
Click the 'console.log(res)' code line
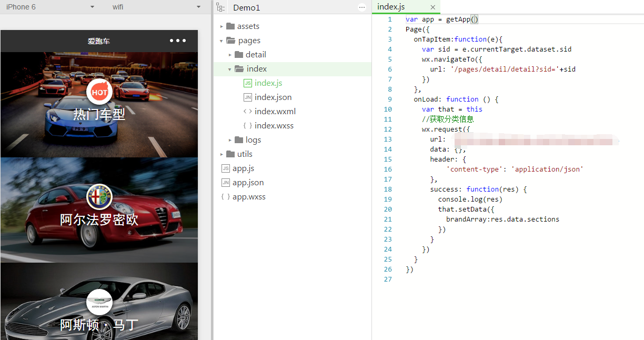click(x=470, y=199)
